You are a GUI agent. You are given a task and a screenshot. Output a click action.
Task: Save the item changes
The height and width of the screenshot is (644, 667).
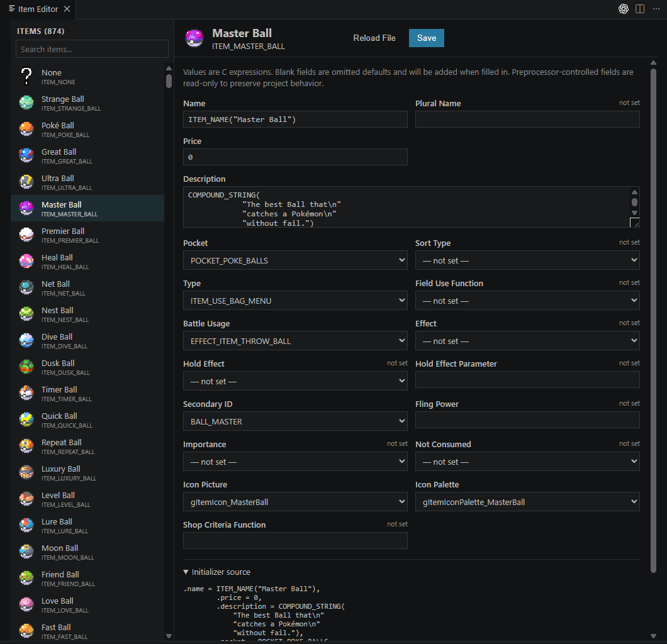click(426, 38)
